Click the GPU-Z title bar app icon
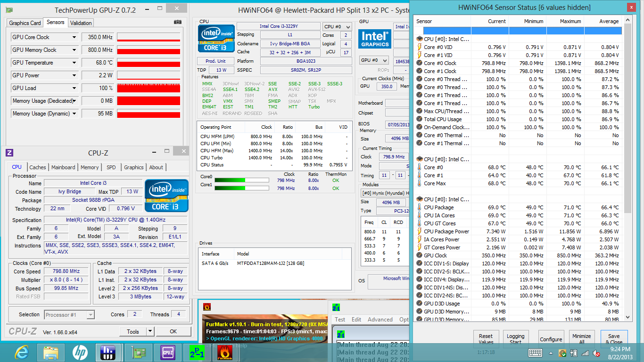 pos(9,10)
